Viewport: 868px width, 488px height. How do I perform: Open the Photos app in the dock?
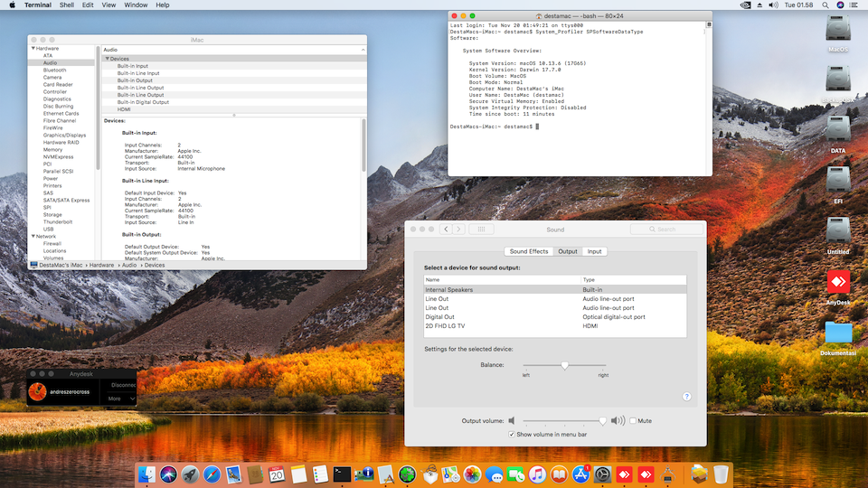click(x=471, y=474)
